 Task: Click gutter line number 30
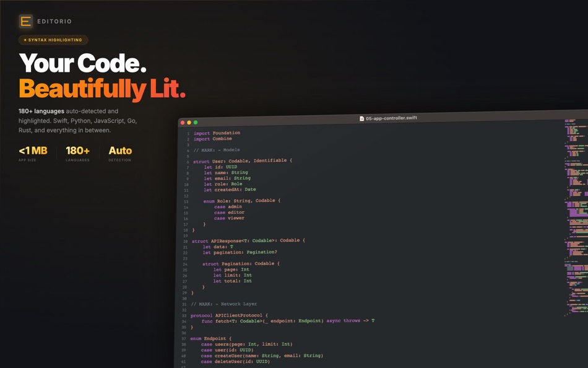click(x=184, y=299)
